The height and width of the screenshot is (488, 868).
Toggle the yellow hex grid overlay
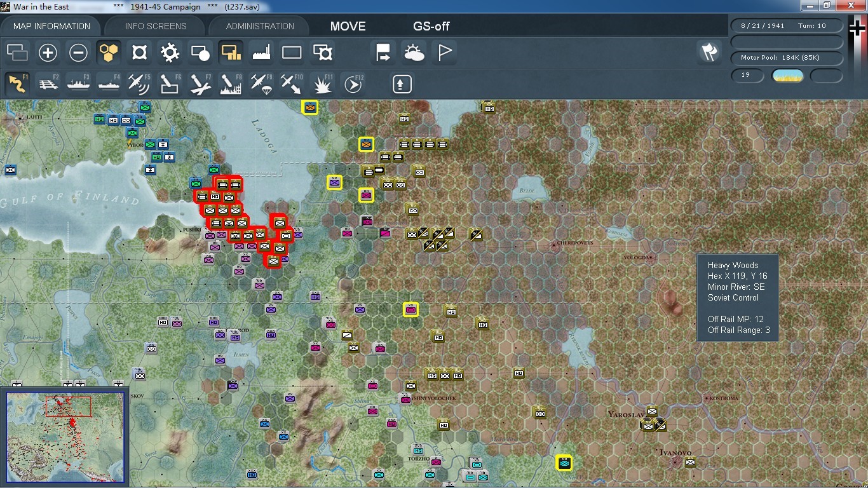(109, 53)
